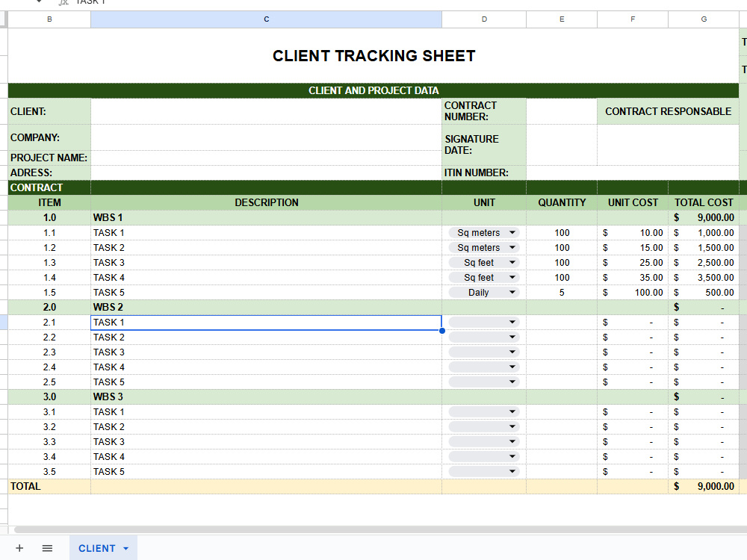Select column B header
This screenshot has height=560, width=747.
tap(49, 19)
